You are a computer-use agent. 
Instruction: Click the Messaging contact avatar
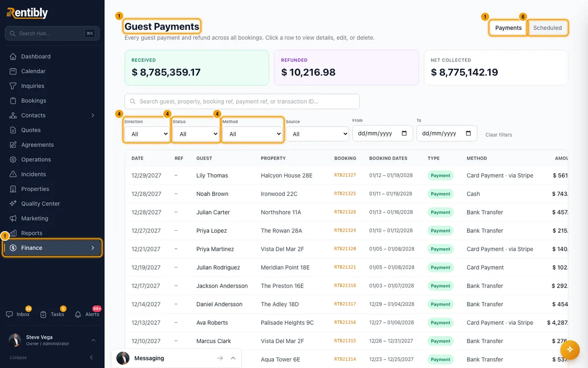(123, 358)
